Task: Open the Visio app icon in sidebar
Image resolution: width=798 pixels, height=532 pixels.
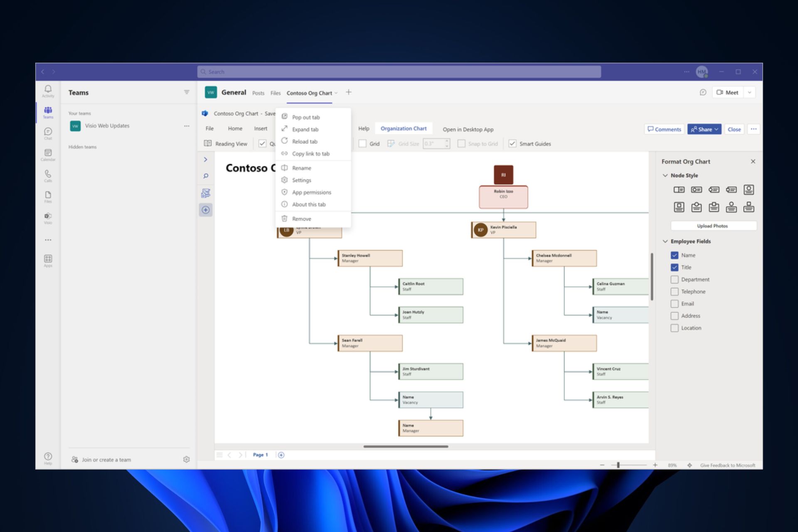Action: (x=48, y=218)
